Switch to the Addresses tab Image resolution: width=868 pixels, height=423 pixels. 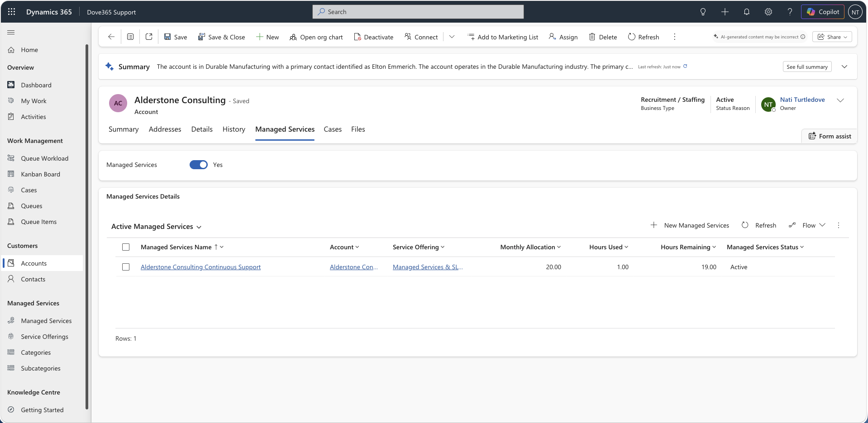[165, 129]
